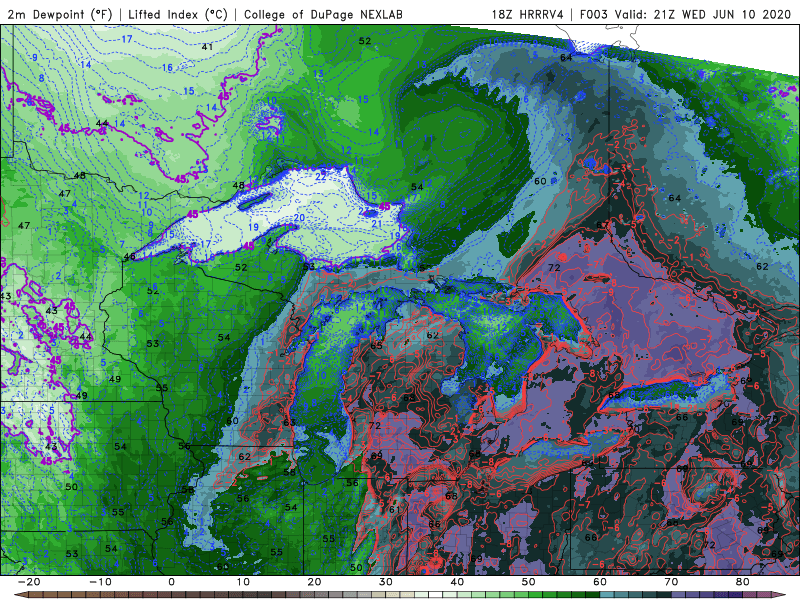Click the 20 label on the color scale
The width and height of the screenshot is (800, 600).
coord(314,582)
